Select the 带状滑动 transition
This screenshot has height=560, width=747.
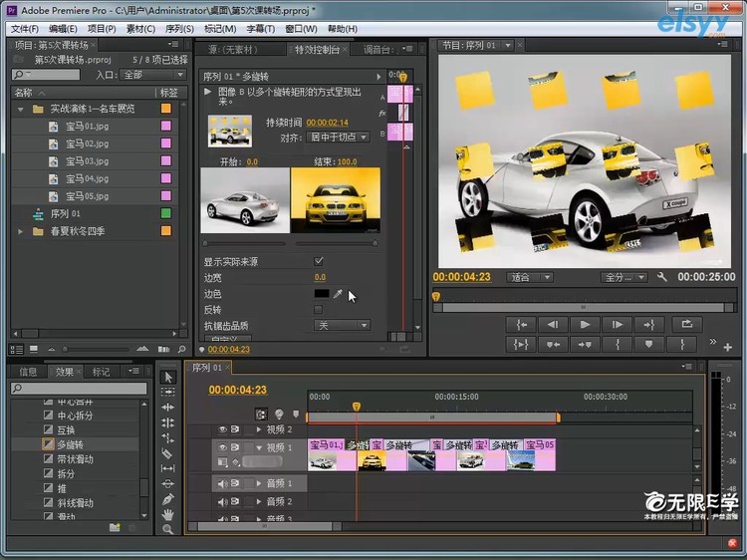(x=76, y=459)
